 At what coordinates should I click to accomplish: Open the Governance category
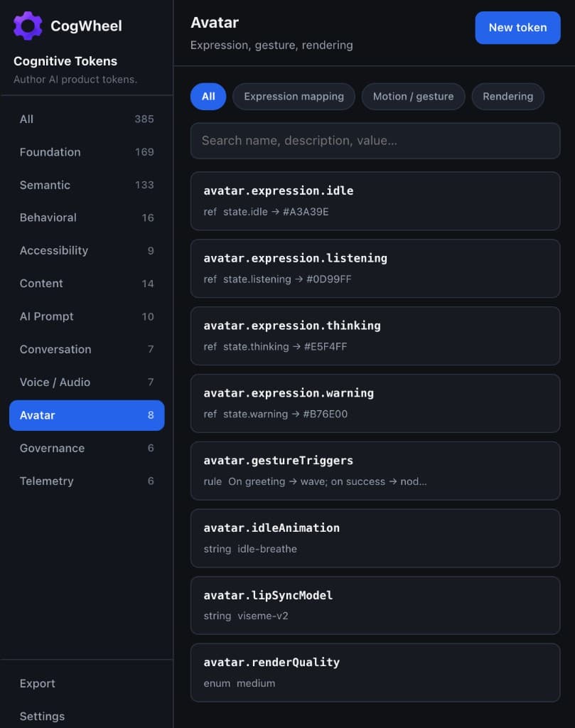[87, 449]
